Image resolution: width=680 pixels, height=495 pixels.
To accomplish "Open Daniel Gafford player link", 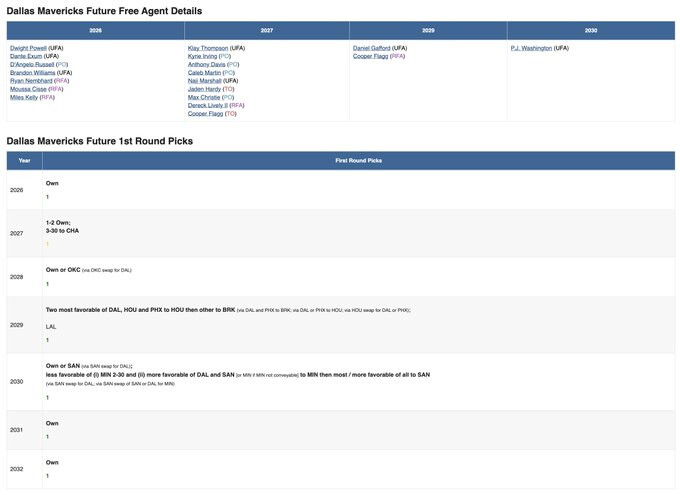I will [372, 48].
